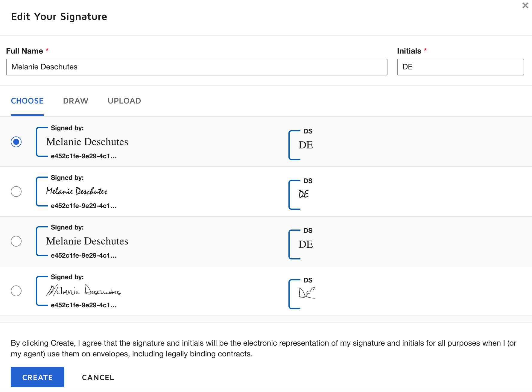Switch to the CHOOSE tab

pyautogui.click(x=27, y=101)
